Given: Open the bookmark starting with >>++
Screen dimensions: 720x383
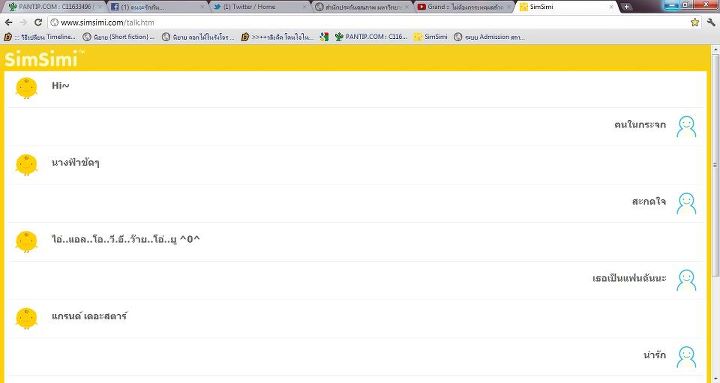Looking at the screenshot, I should click(x=277, y=37).
